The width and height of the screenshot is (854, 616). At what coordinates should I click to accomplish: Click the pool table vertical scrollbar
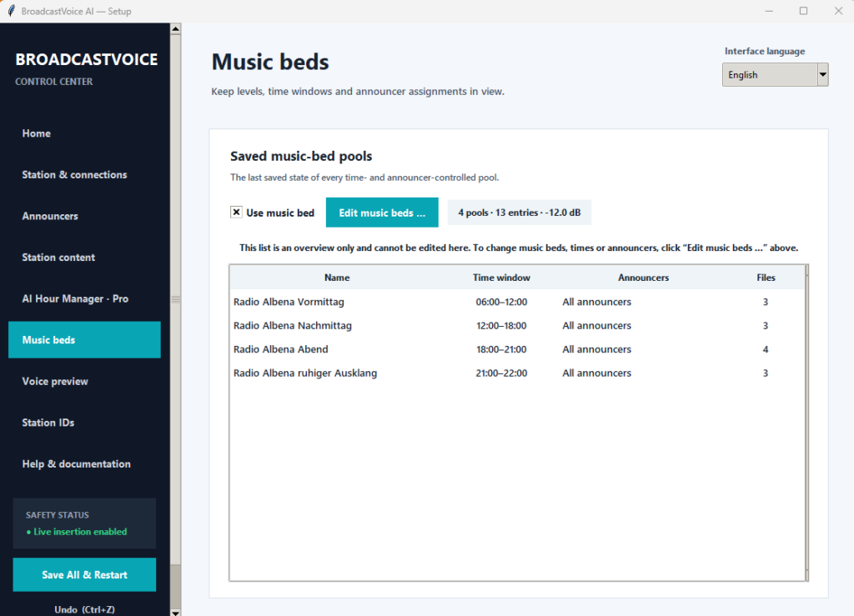(x=806, y=423)
